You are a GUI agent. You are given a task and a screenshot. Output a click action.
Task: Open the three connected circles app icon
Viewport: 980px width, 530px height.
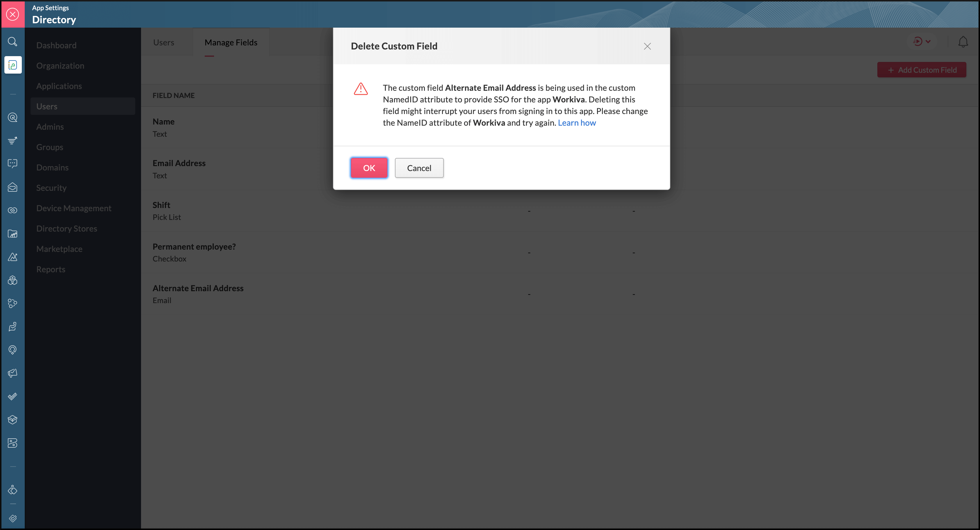pos(13,304)
